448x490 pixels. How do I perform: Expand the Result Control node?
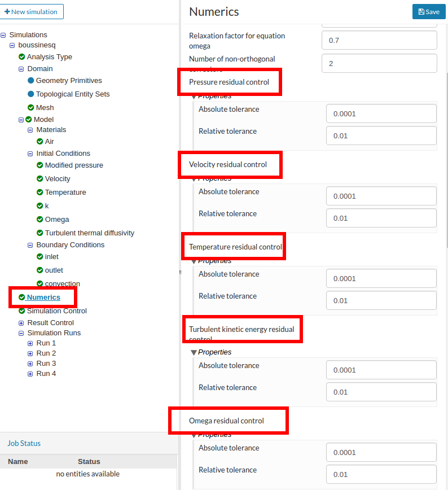21,323
